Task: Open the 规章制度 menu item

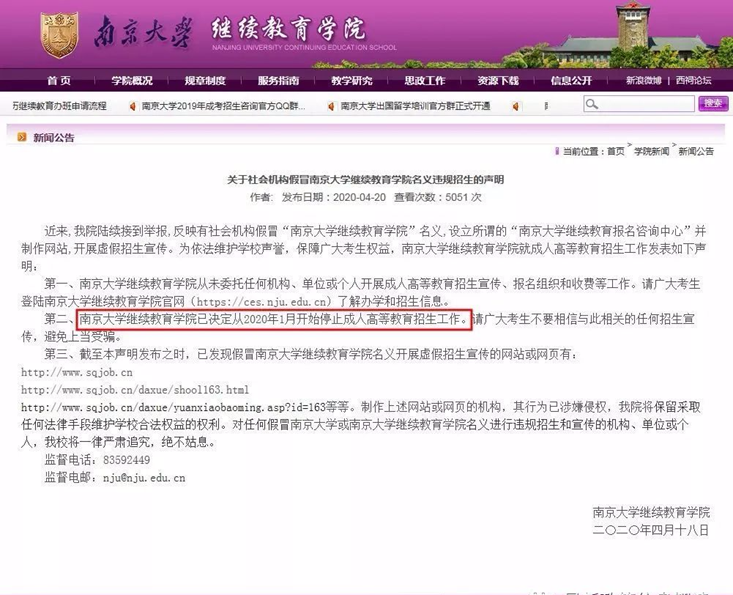Action: pos(205,80)
